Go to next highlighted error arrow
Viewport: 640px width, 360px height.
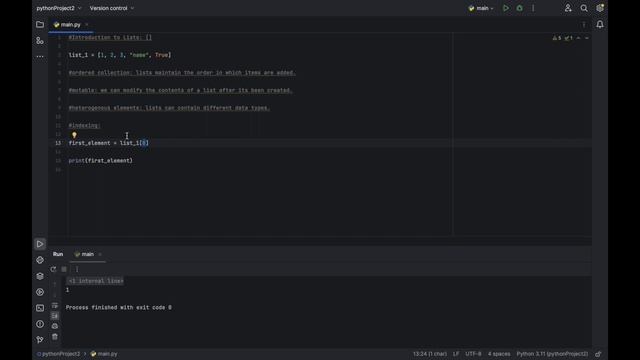(x=587, y=38)
